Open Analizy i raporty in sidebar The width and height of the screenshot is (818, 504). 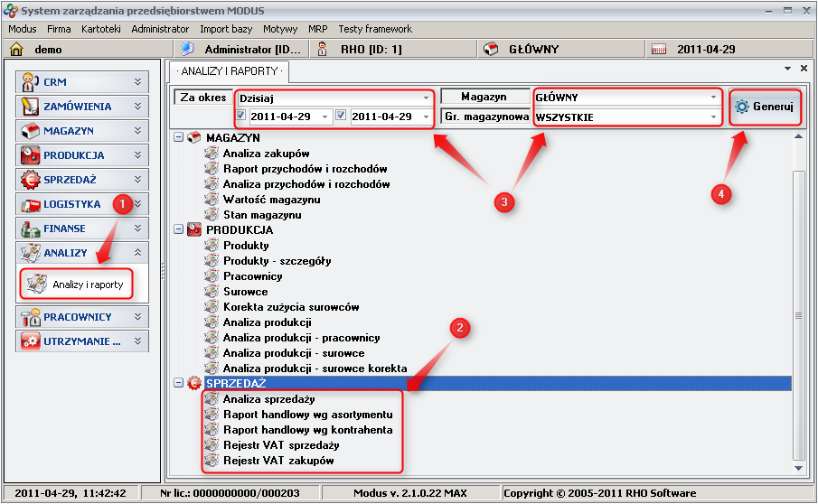pos(76,285)
